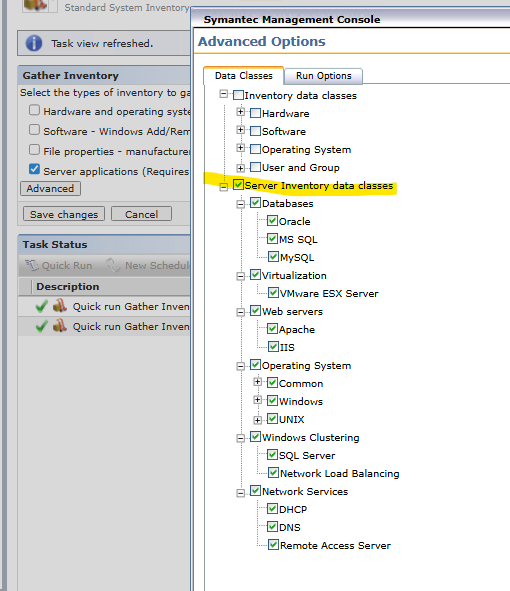Uncheck the DNS checkbox

click(273, 527)
